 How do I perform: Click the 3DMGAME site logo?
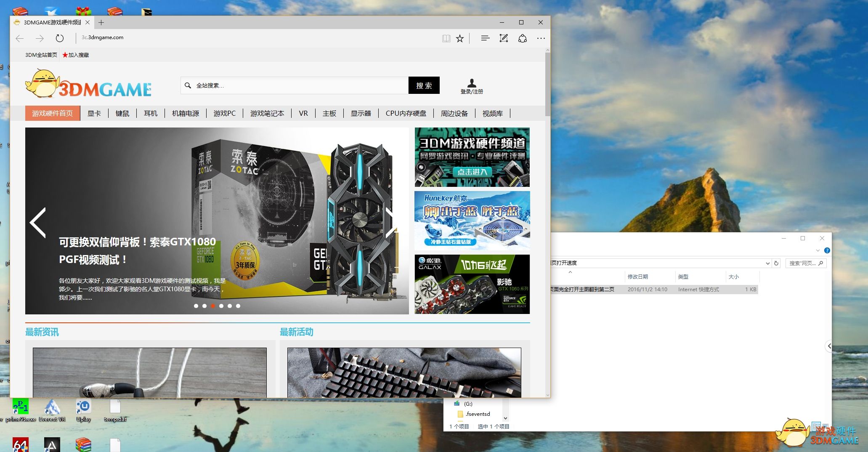(88, 84)
